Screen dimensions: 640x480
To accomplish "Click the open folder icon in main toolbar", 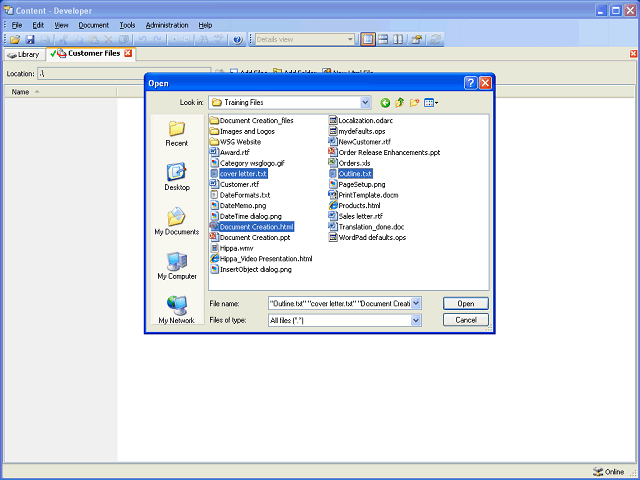I will pyautogui.click(x=15, y=40).
